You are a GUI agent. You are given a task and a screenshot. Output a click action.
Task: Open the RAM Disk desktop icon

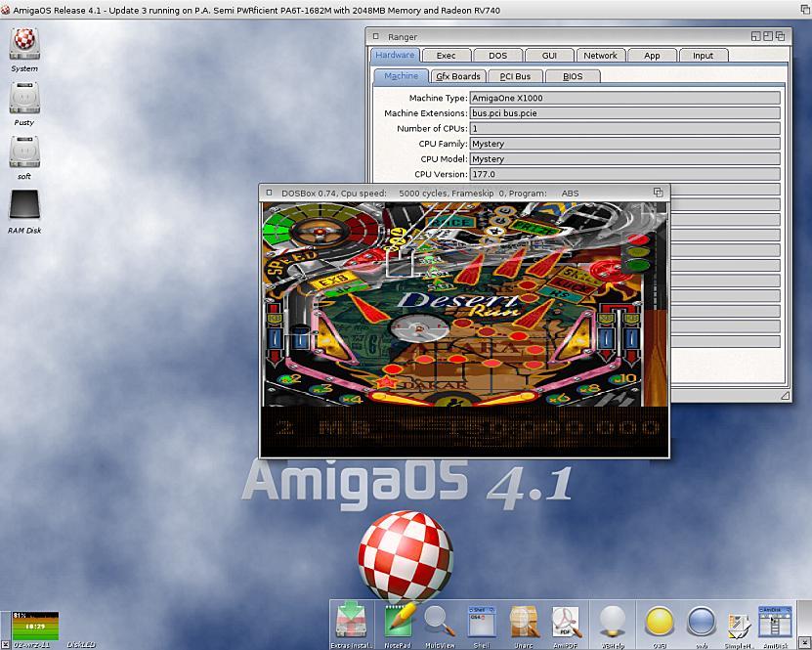(x=24, y=206)
